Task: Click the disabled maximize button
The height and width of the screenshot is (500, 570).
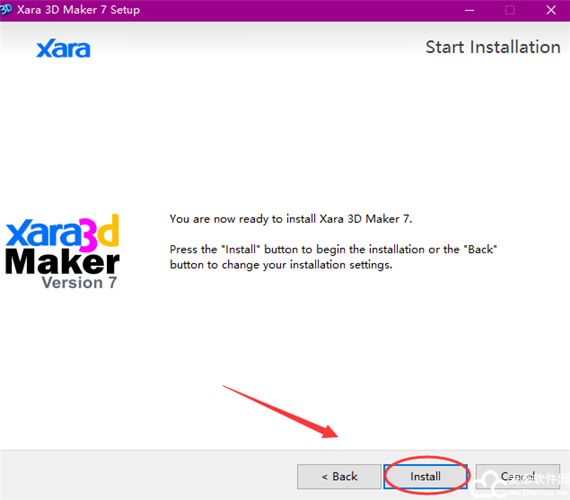Action: pyautogui.click(x=510, y=10)
